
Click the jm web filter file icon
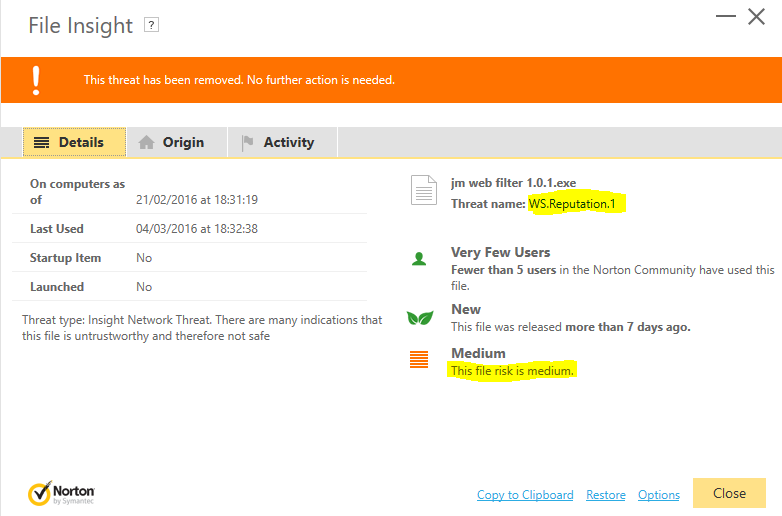coord(423,190)
